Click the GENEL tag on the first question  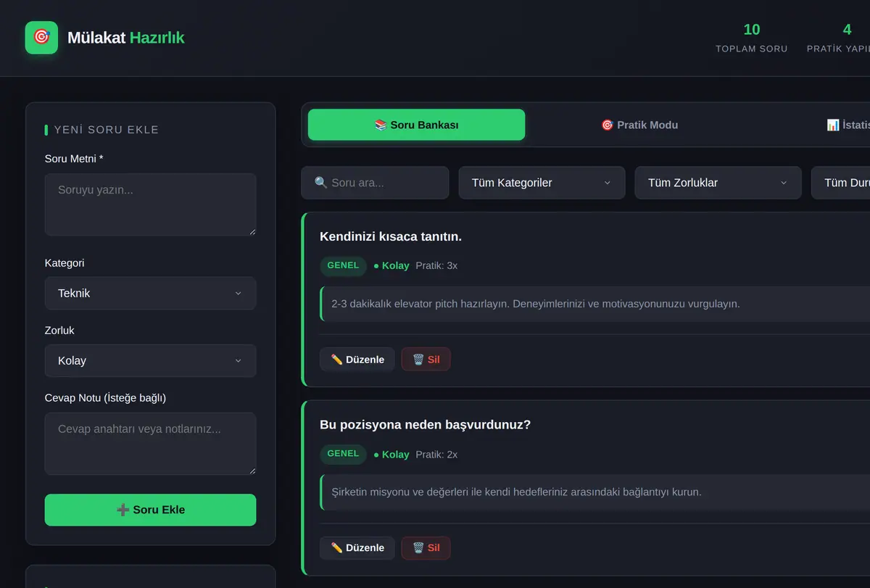coord(343,265)
